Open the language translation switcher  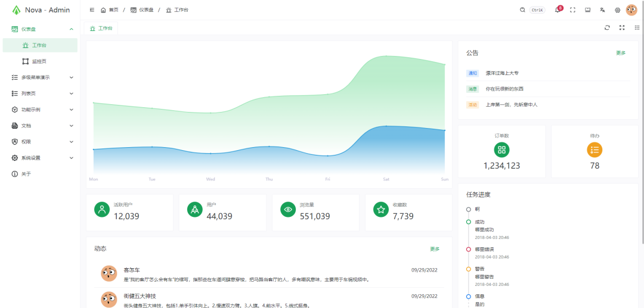(603, 10)
